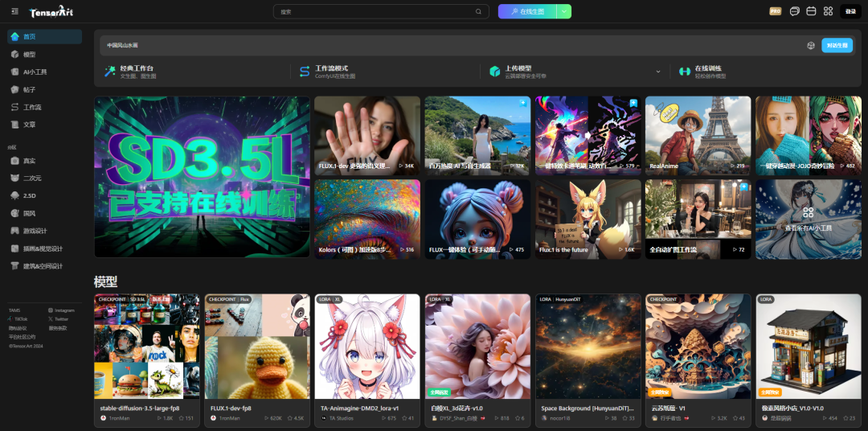The height and width of the screenshot is (431, 868).
Task: Open the TA-Animagine-DMD2_lora-v1 model card
Action: pyautogui.click(x=367, y=360)
